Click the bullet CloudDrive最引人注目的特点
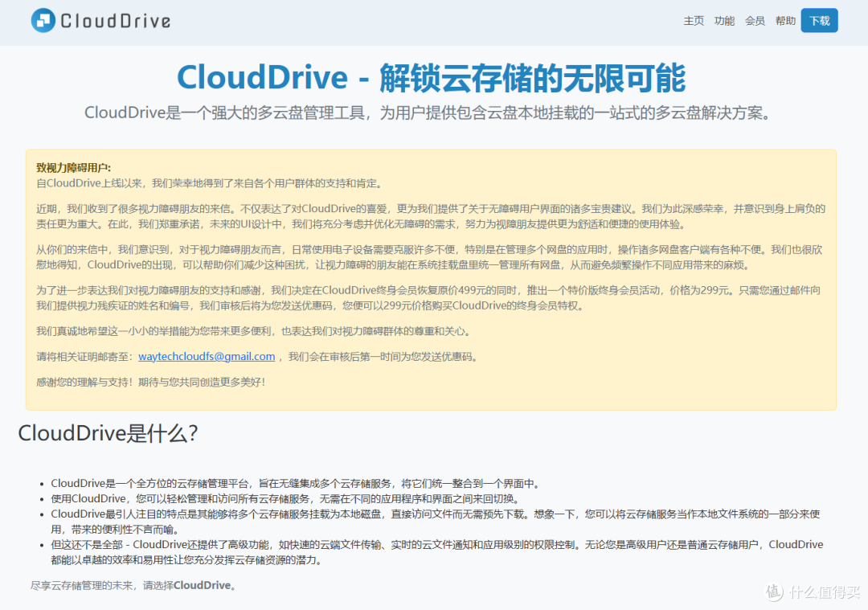This screenshot has width=868, height=610. 436,522
